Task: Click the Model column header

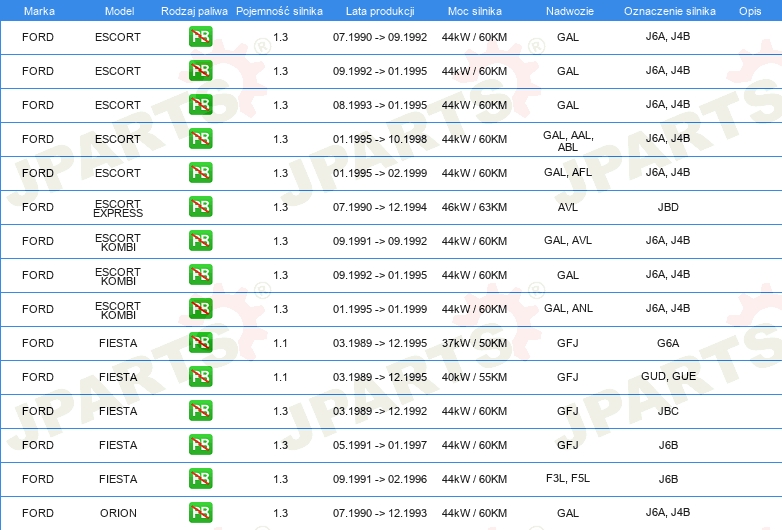Action: tap(119, 11)
